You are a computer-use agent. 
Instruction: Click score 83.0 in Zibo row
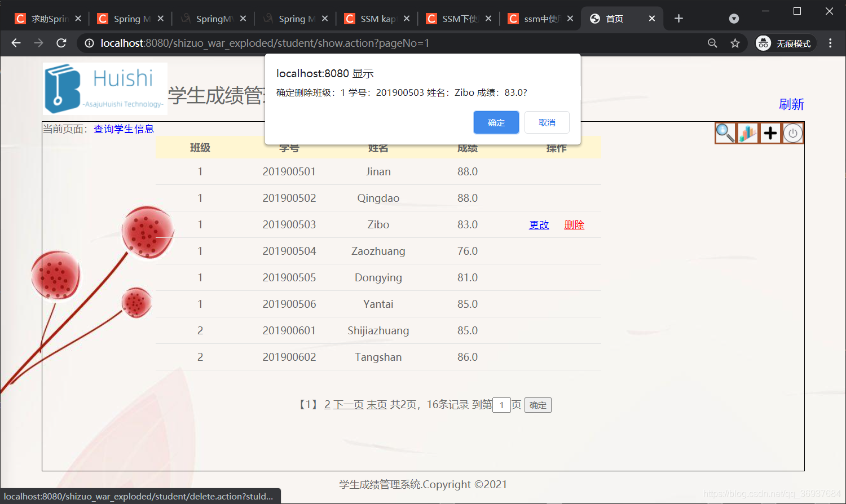pyautogui.click(x=468, y=225)
